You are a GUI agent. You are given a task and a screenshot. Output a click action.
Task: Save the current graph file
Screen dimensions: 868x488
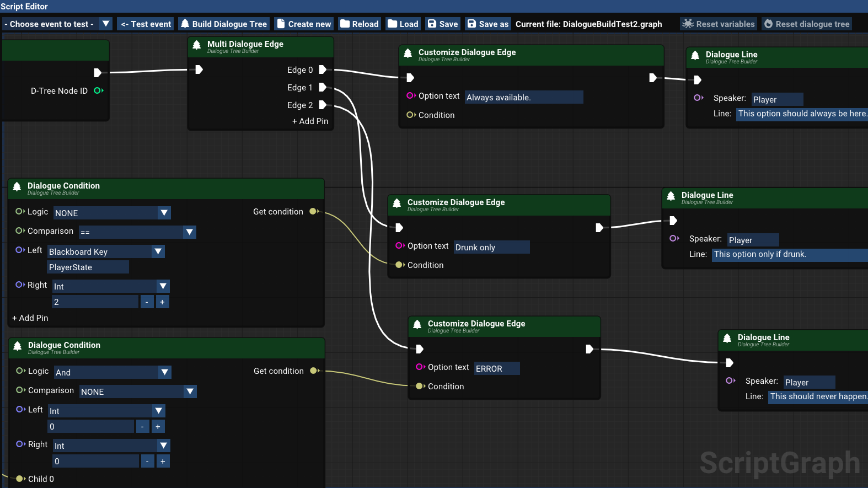443,24
